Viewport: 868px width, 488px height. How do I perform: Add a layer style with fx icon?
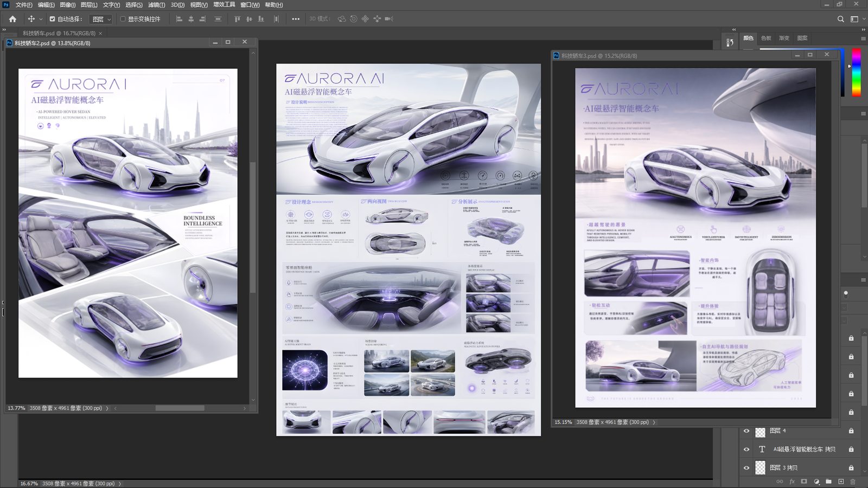point(792,481)
